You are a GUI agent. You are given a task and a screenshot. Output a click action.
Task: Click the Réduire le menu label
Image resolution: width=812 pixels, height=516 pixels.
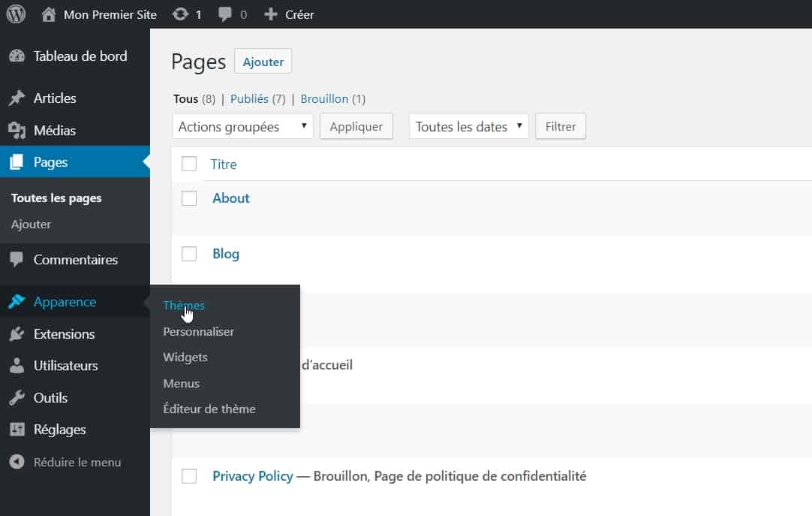(77, 462)
